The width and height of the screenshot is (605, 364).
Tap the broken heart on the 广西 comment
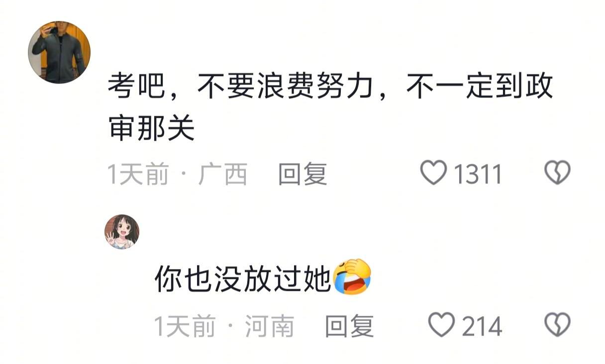558,174
